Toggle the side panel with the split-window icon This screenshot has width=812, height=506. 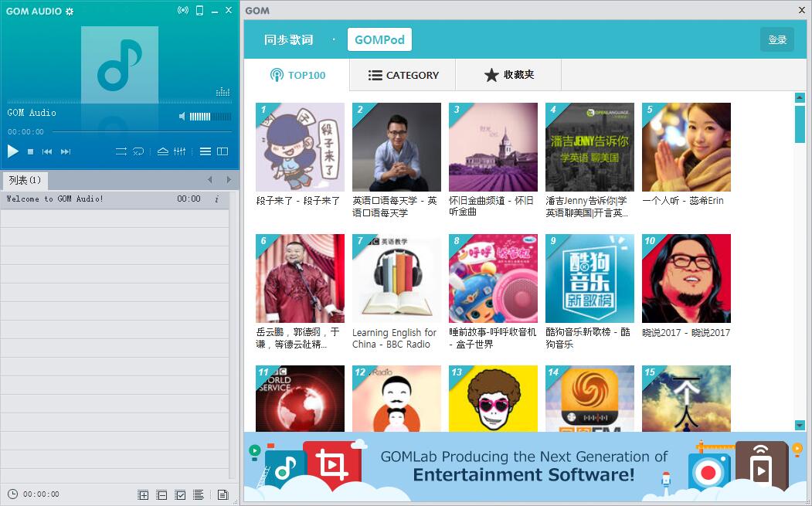tap(223, 151)
